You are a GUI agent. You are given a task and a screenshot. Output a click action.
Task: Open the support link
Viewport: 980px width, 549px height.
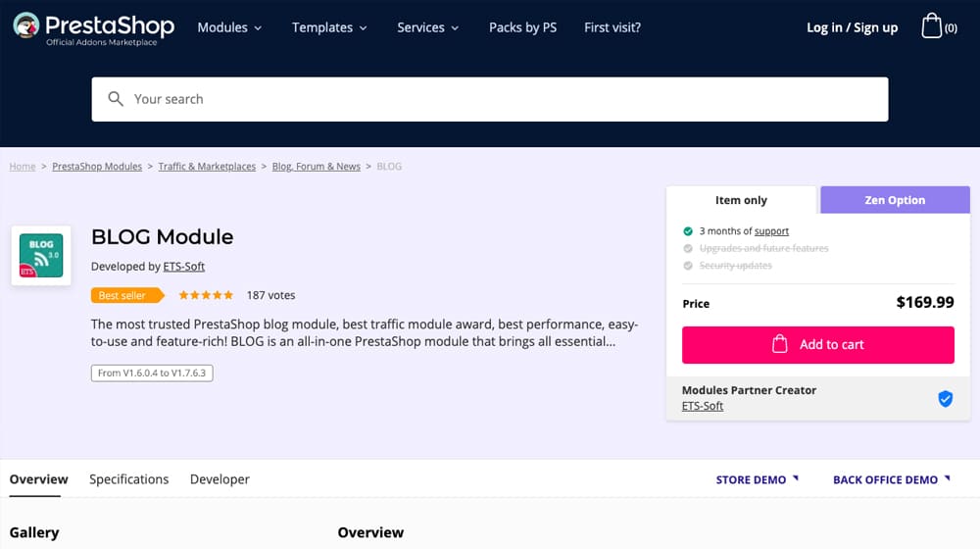[x=771, y=231]
